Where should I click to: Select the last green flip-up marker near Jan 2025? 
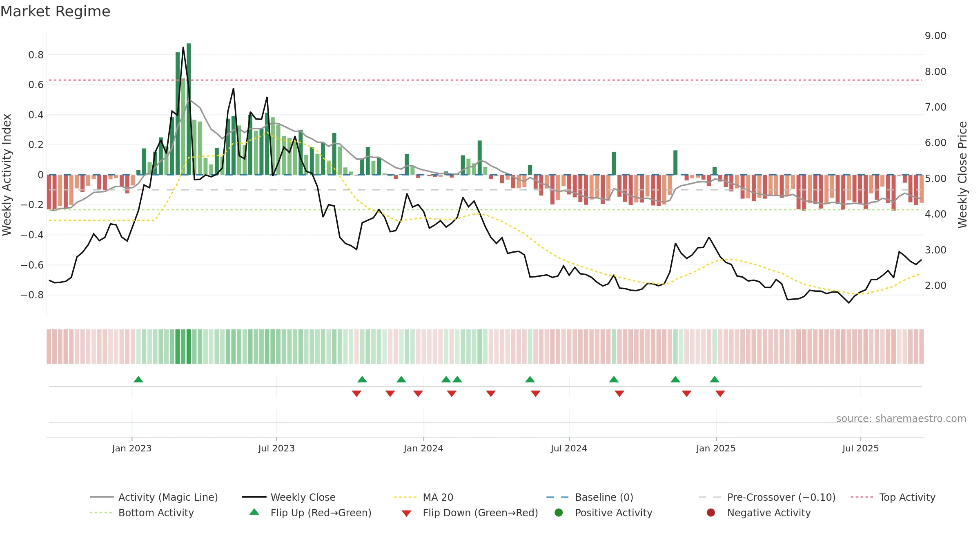point(715,379)
